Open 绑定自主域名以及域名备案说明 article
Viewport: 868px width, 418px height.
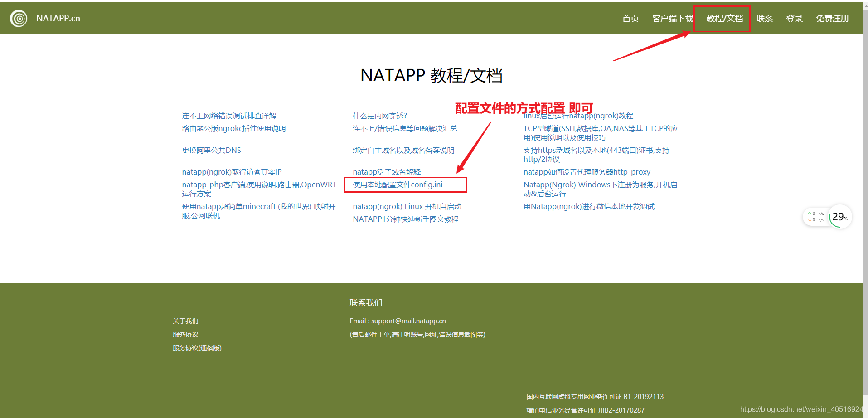point(403,151)
